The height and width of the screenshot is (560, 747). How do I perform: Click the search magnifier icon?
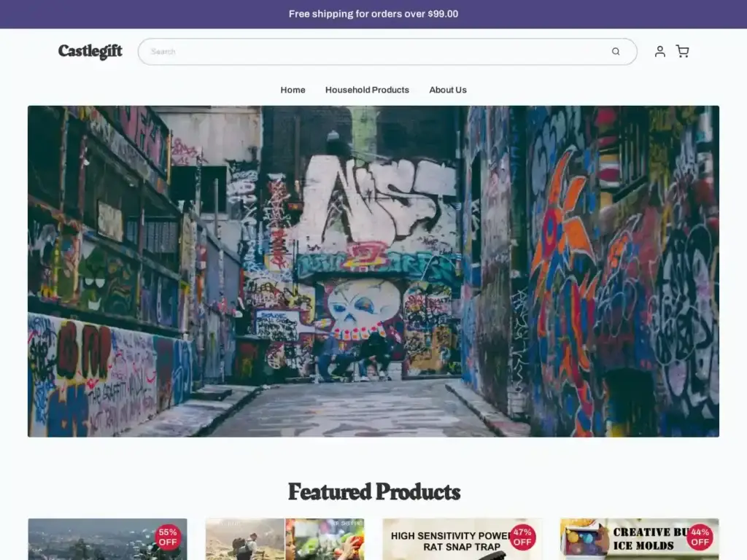pyautogui.click(x=616, y=52)
